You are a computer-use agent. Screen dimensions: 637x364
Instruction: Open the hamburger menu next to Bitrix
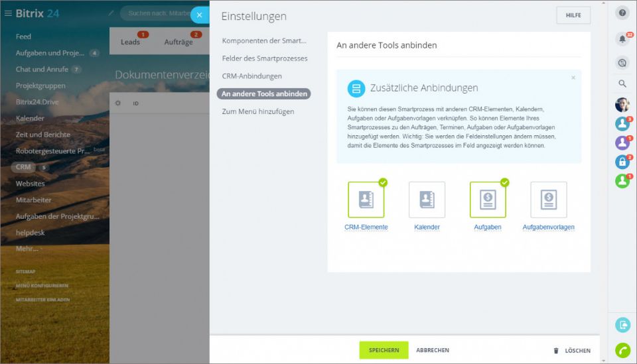(8, 13)
